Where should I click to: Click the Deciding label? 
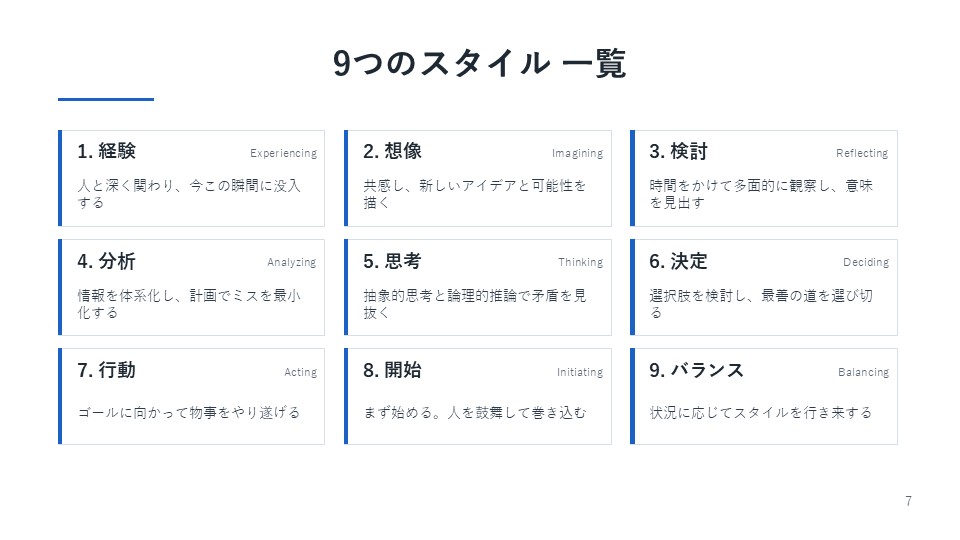pyautogui.click(x=866, y=263)
